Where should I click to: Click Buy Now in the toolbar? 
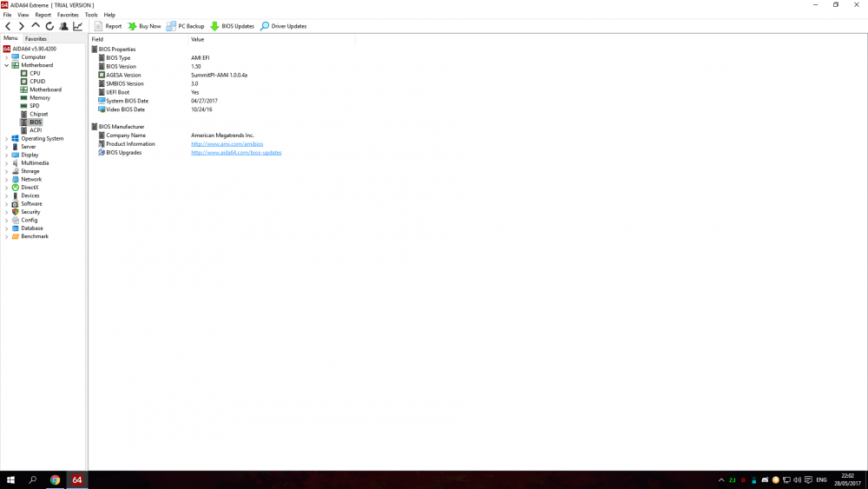coord(144,26)
